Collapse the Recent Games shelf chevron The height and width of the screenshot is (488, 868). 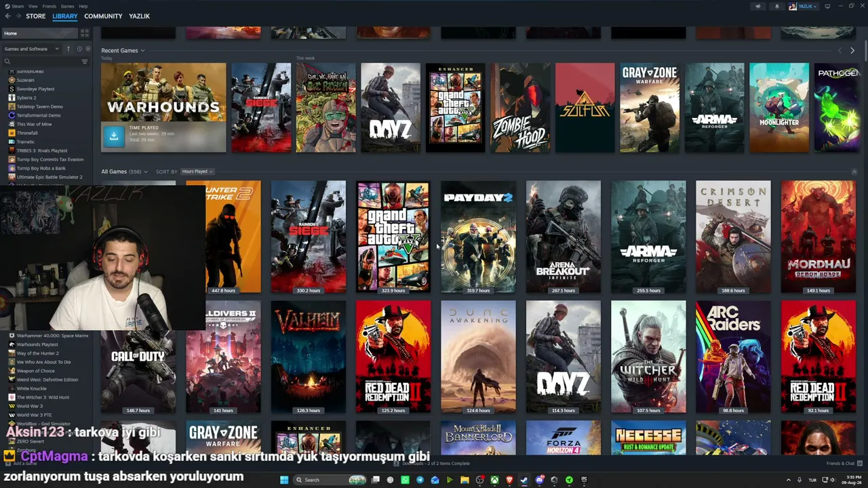pos(142,51)
